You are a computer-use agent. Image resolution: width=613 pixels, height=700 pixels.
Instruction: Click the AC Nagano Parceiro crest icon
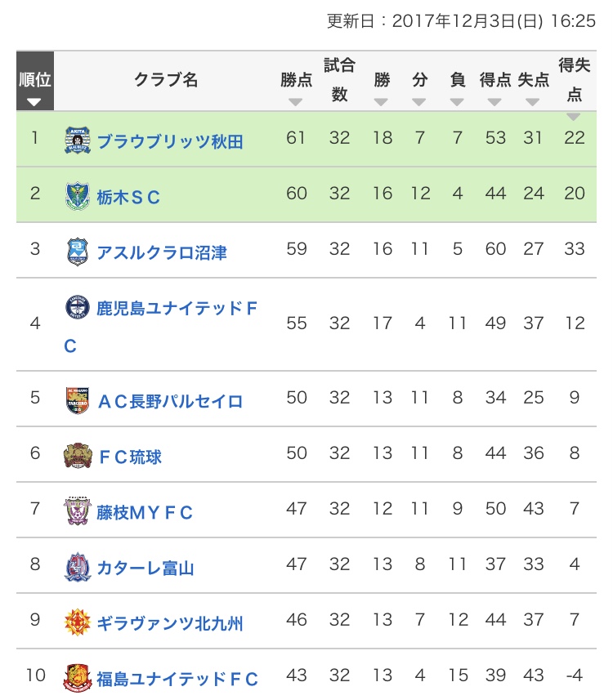tap(76, 400)
